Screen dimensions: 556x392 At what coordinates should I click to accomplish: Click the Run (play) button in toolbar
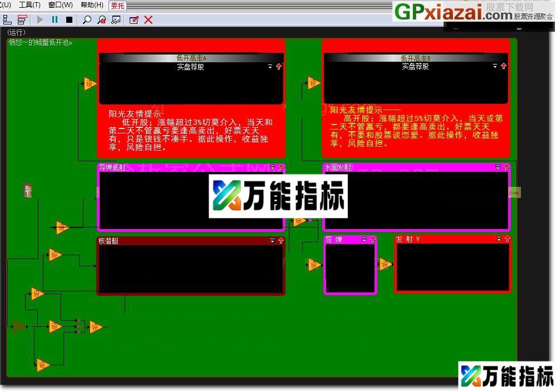pos(40,20)
